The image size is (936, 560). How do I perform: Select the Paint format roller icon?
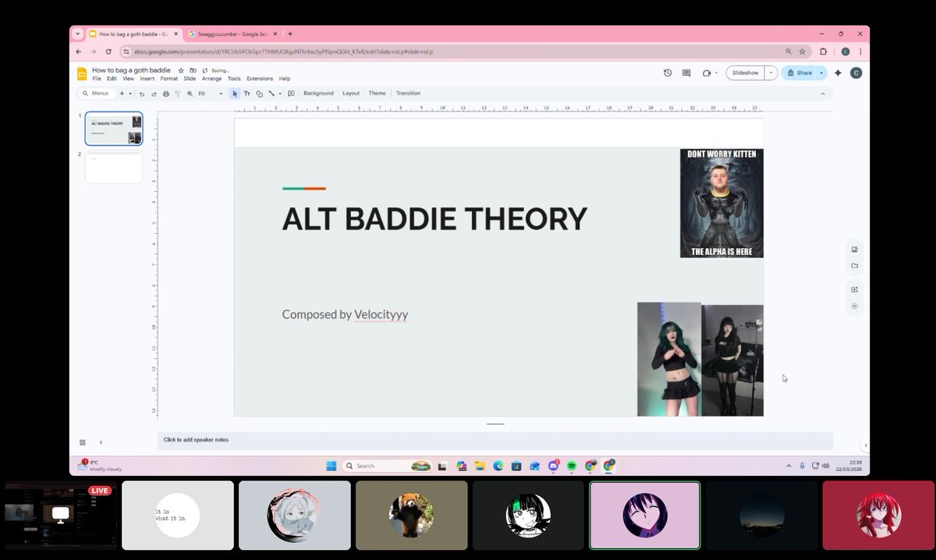pyautogui.click(x=177, y=94)
